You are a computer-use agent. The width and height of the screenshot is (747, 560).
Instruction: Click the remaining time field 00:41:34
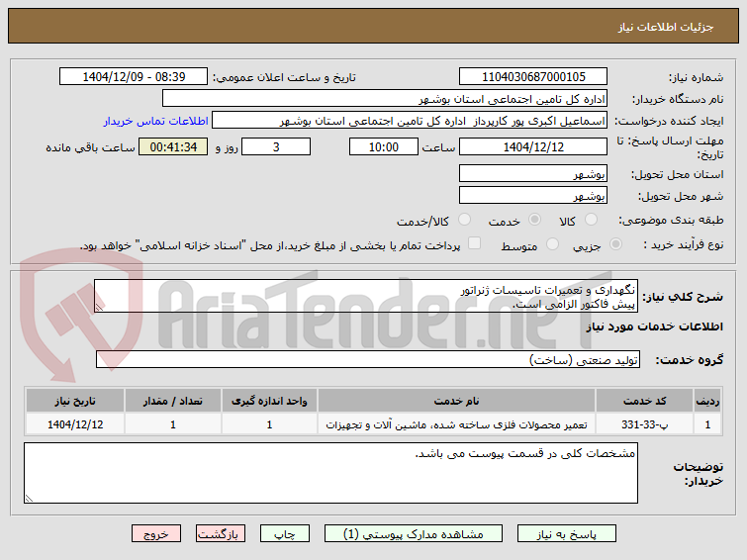click(173, 146)
